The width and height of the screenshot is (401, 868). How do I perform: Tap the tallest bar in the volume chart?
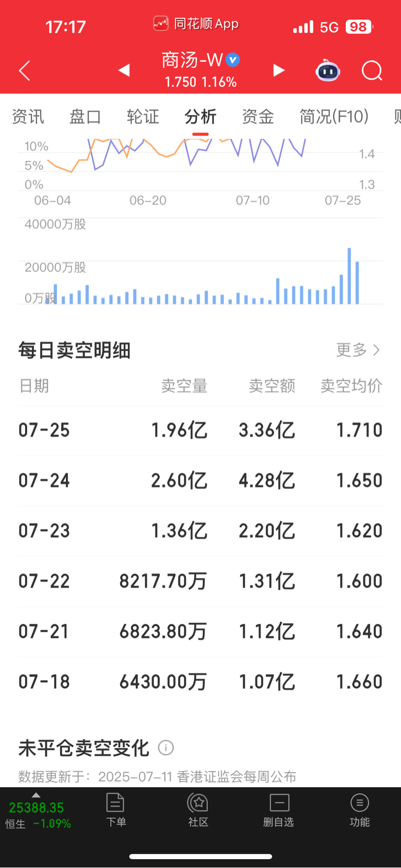pyautogui.click(x=349, y=276)
